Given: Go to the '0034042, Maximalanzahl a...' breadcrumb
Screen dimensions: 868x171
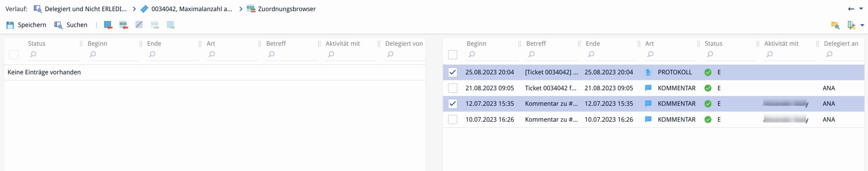Looking at the screenshot, I should tap(192, 9).
